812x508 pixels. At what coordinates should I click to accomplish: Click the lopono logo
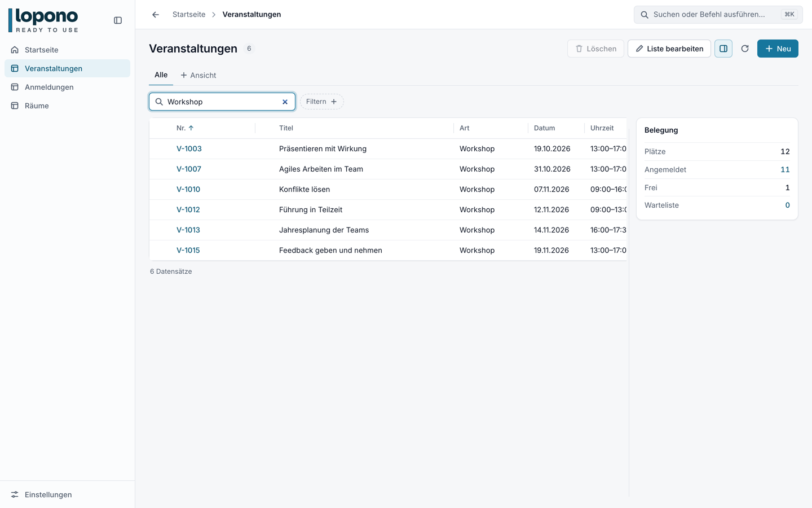(43, 20)
